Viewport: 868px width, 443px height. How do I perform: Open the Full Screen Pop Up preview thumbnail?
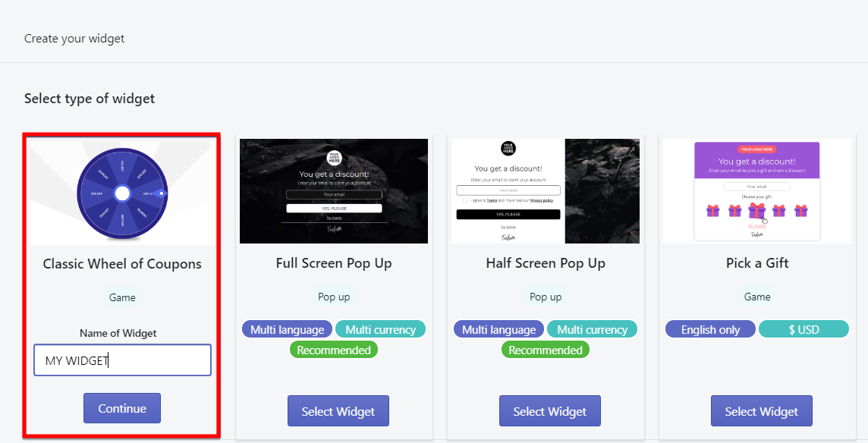point(334,191)
